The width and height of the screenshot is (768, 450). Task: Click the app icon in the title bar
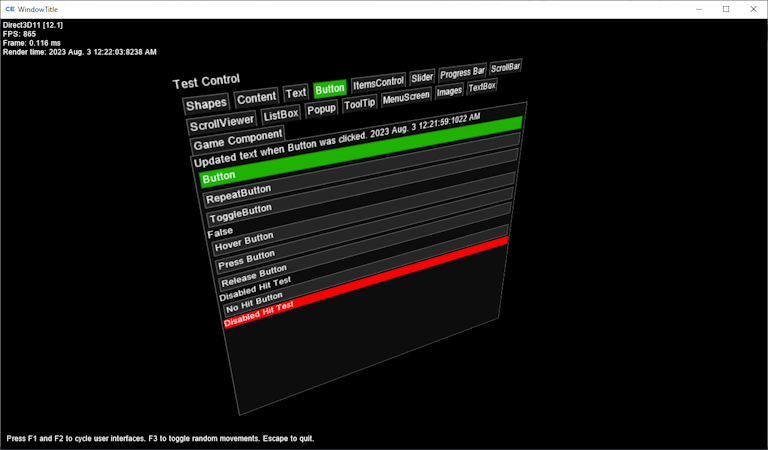tap(10, 9)
